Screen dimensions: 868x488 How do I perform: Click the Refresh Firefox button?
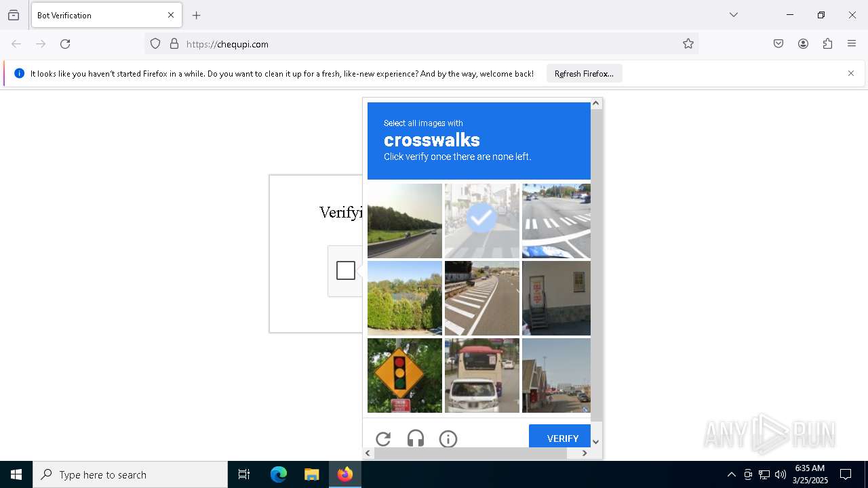(x=584, y=73)
